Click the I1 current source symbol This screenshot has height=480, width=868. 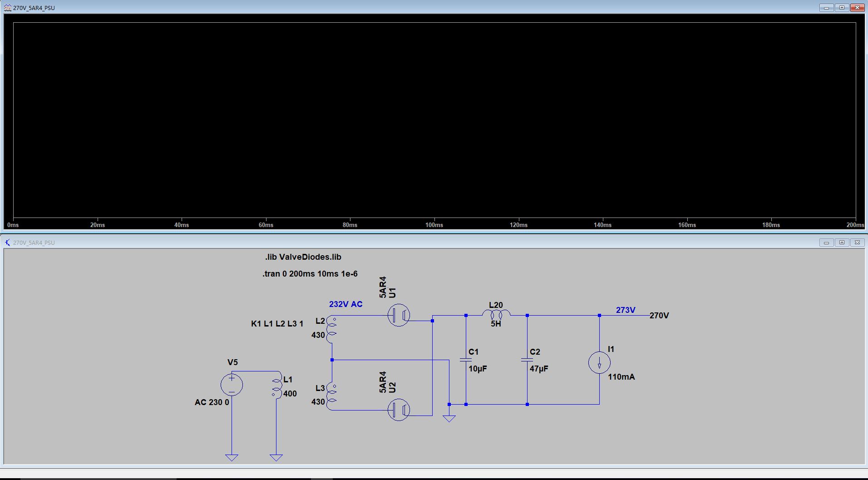tap(599, 363)
